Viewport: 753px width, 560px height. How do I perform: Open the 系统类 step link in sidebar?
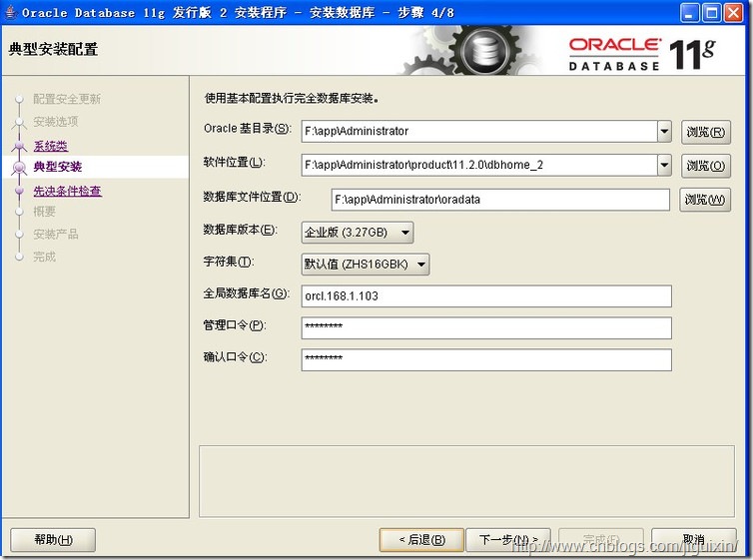[50, 146]
